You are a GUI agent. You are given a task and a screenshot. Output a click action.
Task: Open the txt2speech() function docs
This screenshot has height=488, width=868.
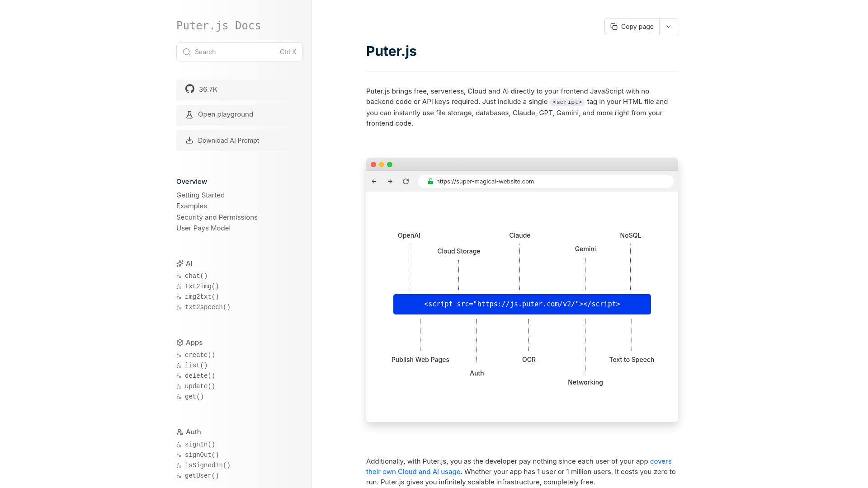(208, 307)
